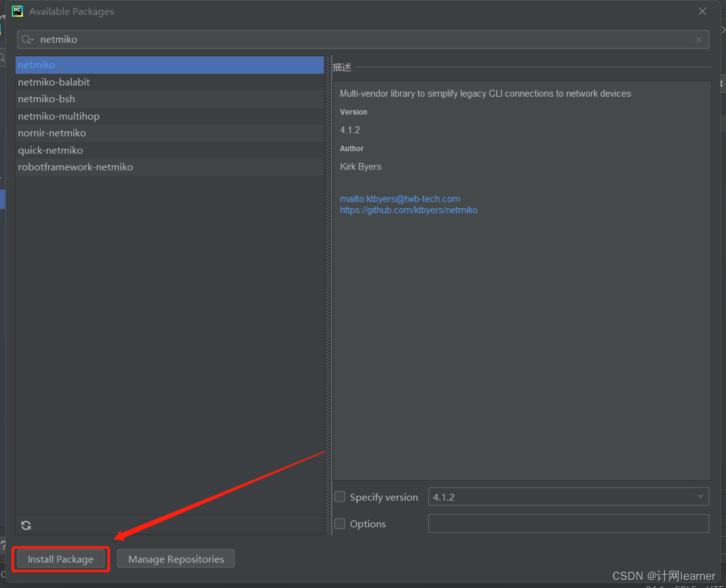Image resolution: width=726 pixels, height=588 pixels.
Task: Click the PyCharm logo in title bar
Action: click(17, 11)
